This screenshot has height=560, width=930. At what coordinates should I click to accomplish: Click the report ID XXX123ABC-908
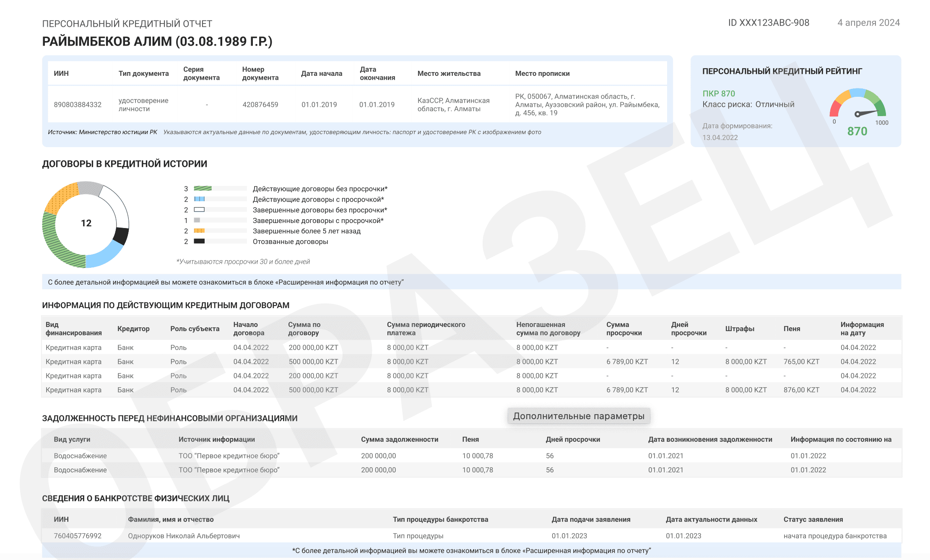[x=769, y=23]
